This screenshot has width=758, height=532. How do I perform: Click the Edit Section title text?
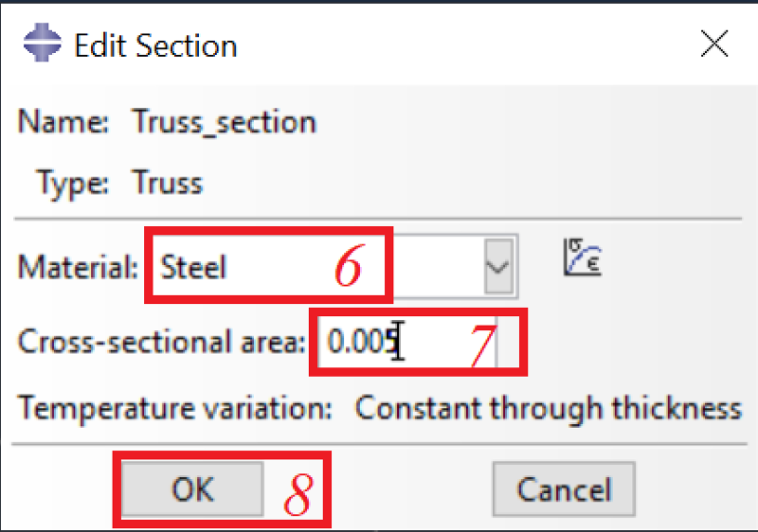(155, 45)
